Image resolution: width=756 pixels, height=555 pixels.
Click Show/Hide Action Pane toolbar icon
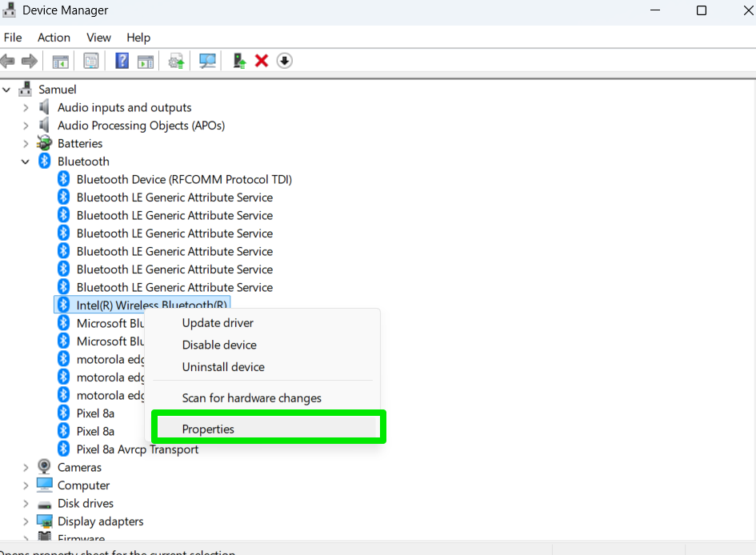(145, 62)
